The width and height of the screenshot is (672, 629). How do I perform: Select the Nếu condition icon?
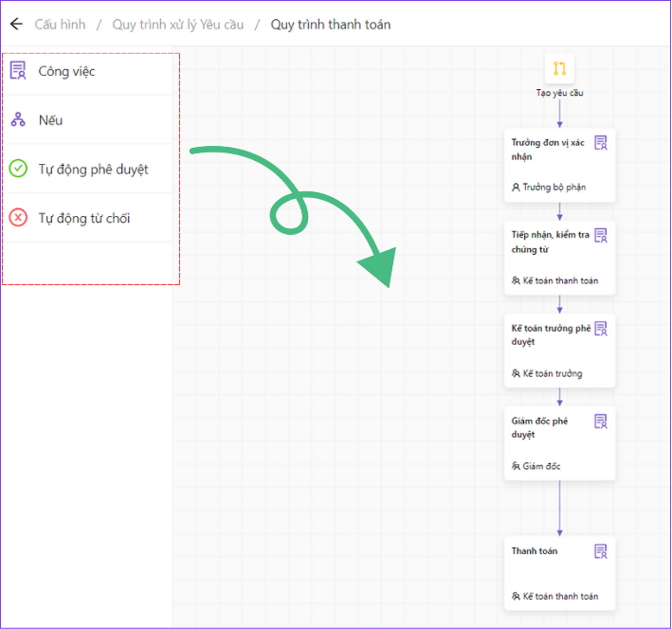click(18, 120)
